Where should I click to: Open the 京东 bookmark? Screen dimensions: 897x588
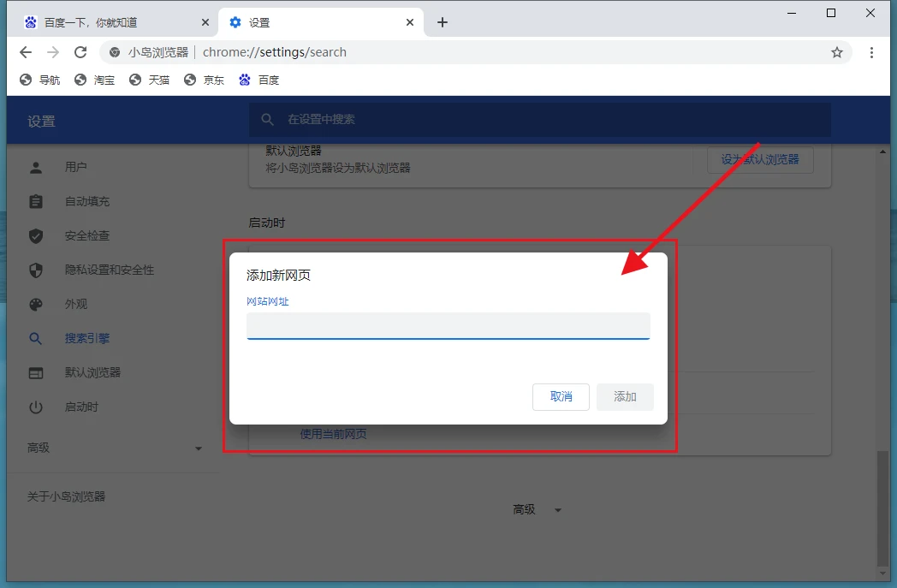pyautogui.click(x=205, y=80)
